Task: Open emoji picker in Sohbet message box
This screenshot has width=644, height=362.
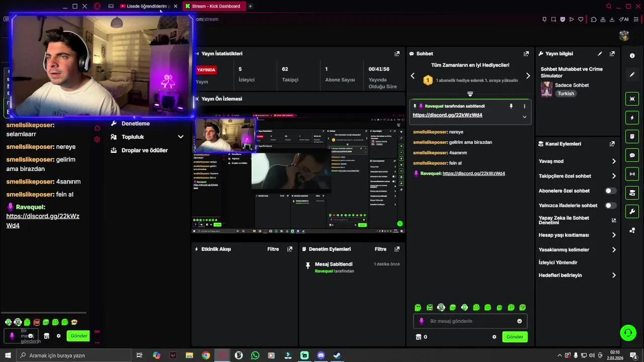Action: click(x=520, y=321)
